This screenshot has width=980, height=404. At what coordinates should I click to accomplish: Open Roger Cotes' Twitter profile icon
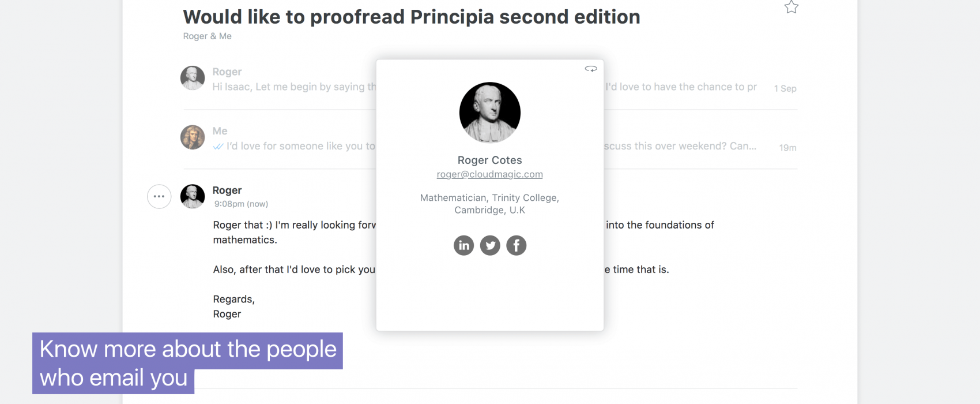[x=490, y=245]
